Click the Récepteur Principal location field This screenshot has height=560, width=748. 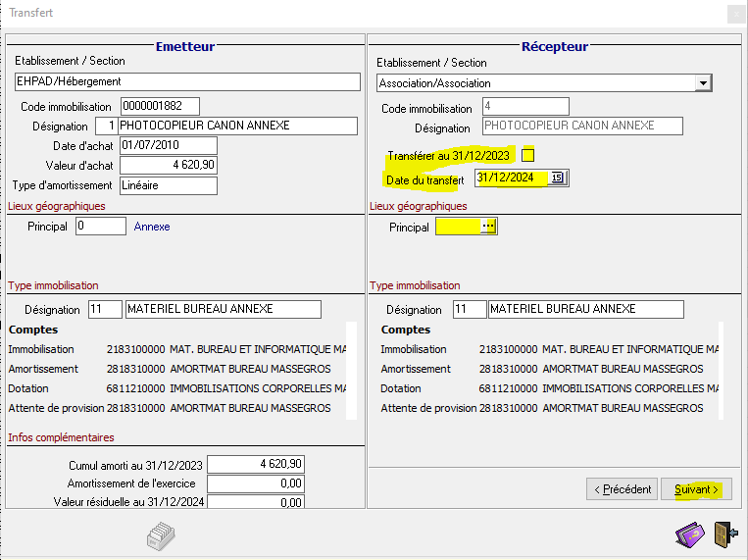point(458,227)
